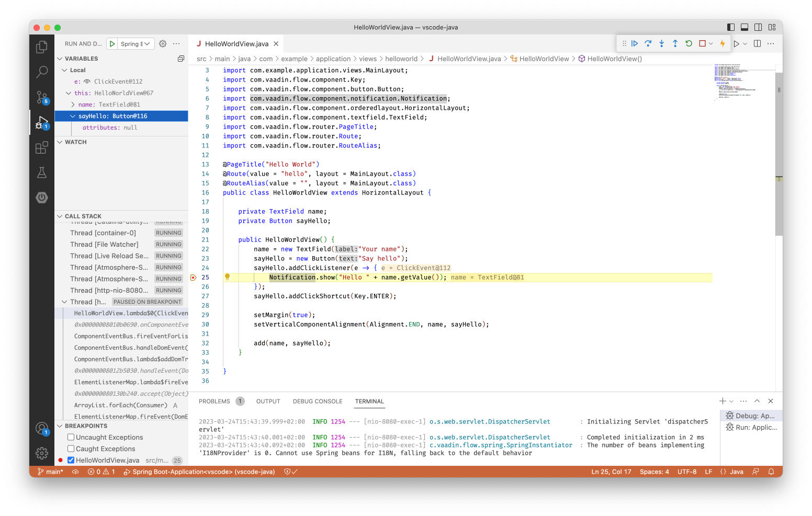Select HelloWorldView in the breadcrumb
The image size is (812, 516).
click(544, 59)
